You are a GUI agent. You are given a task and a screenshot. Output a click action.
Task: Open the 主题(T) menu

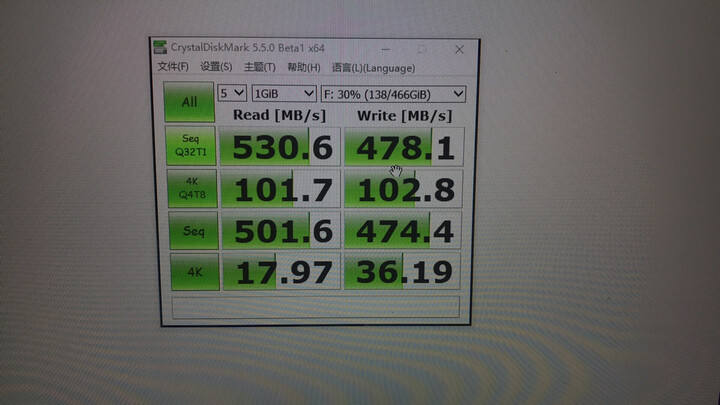point(259,68)
